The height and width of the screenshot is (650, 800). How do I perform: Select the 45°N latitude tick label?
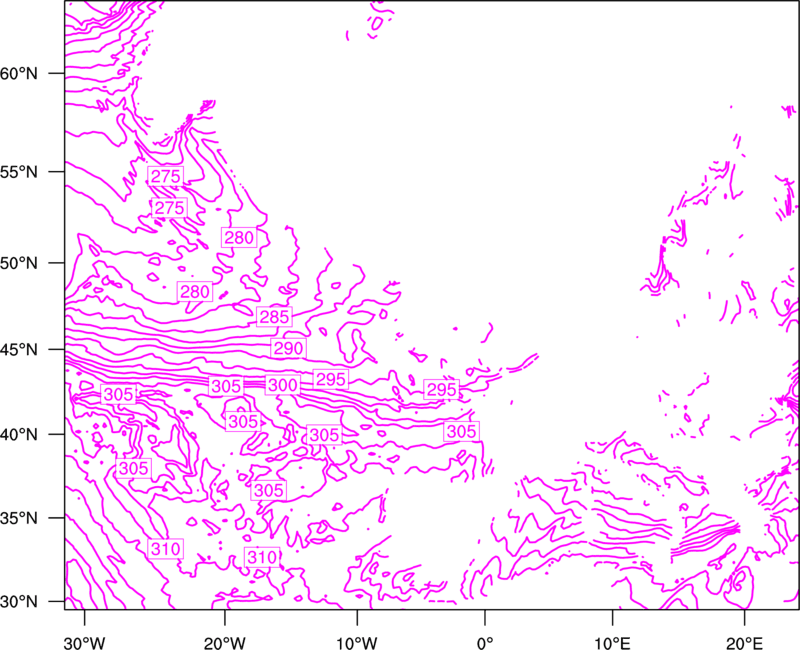pyautogui.click(x=19, y=350)
